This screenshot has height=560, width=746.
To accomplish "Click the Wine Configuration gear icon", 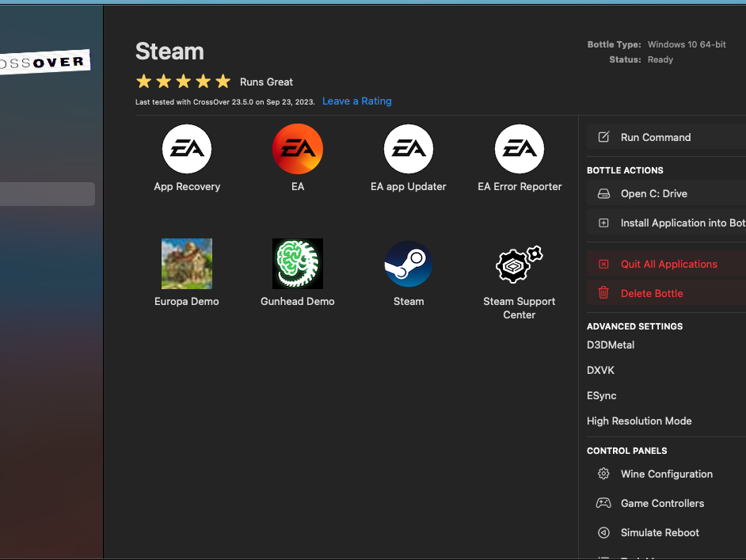I will [x=603, y=474].
